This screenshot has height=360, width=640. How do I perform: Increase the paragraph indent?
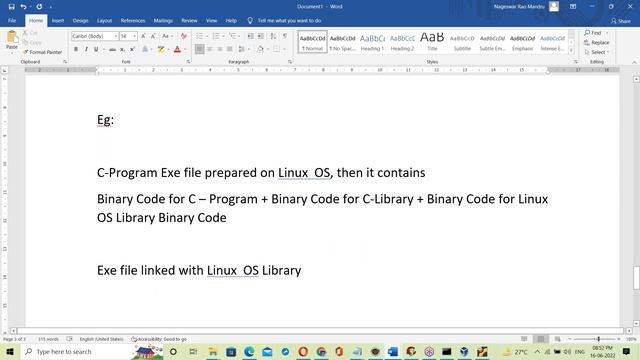coord(260,36)
